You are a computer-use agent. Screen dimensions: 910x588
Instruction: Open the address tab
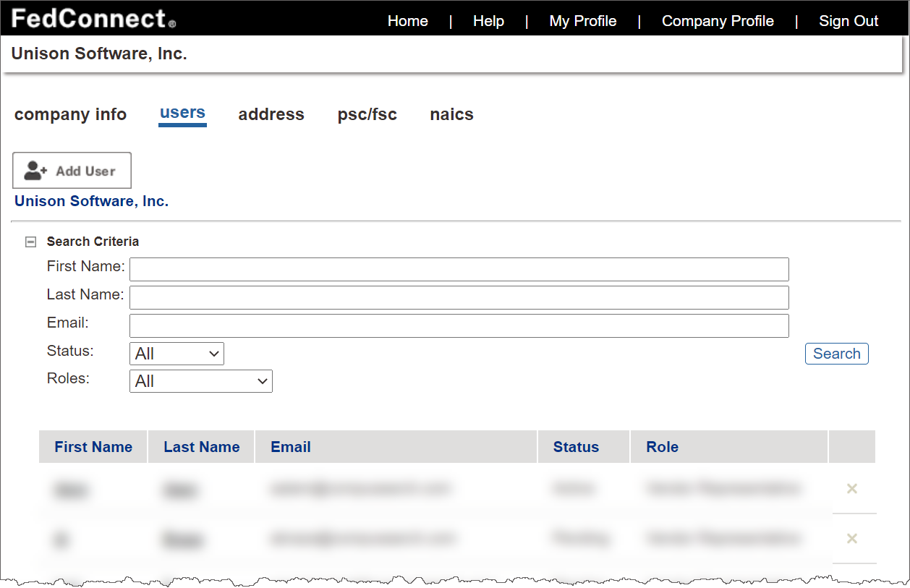tap(271, 114)
